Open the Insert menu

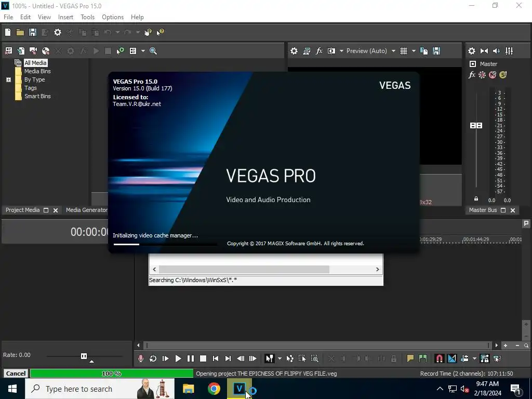65,17
